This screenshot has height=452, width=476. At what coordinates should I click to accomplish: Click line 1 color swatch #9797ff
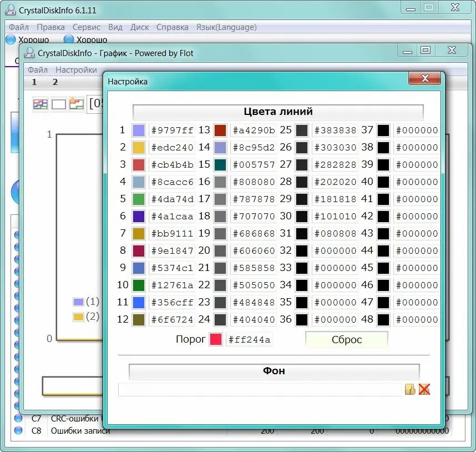pyautogui.click(x=139, y=130)
